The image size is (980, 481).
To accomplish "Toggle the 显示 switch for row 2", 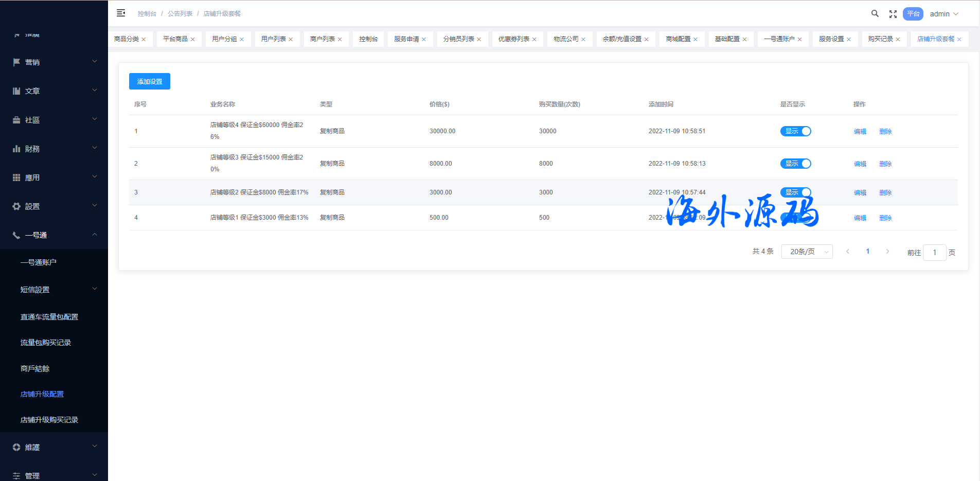I will 795,164.
